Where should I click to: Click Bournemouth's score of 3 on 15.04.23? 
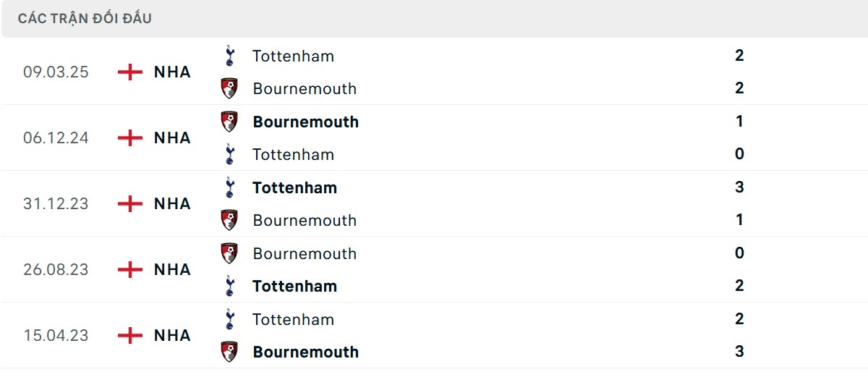(x=739, y=352)
